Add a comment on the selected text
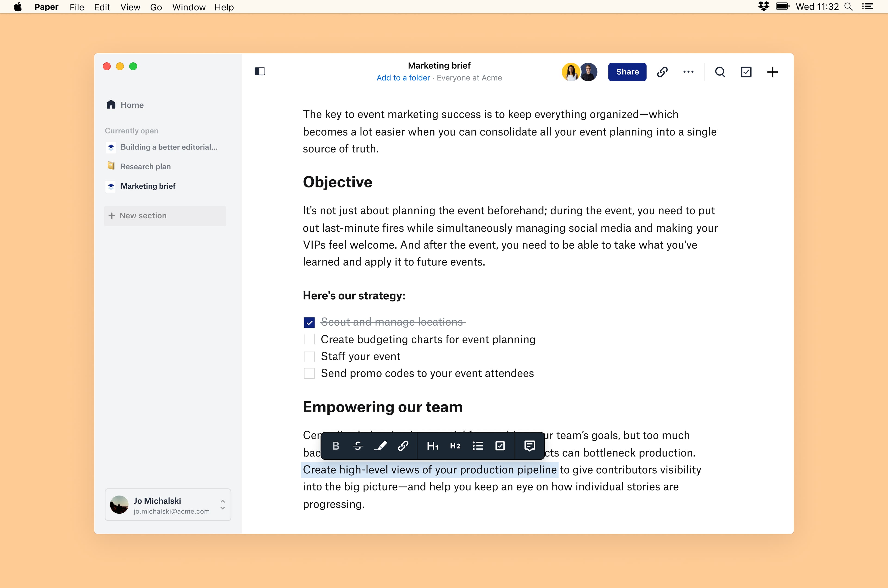The image size is (888, 588). (x=529, y=445)
